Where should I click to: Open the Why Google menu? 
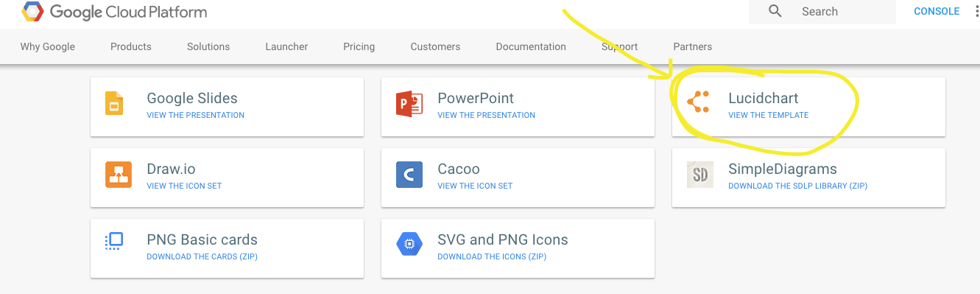click(x=48, y=46)
